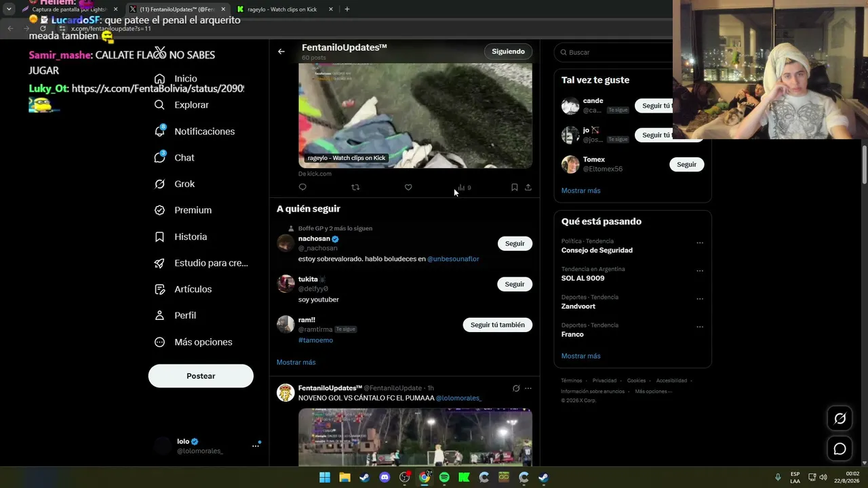
Task: Close the Captura de pantalla tab
Action: [x=115, y=9]
